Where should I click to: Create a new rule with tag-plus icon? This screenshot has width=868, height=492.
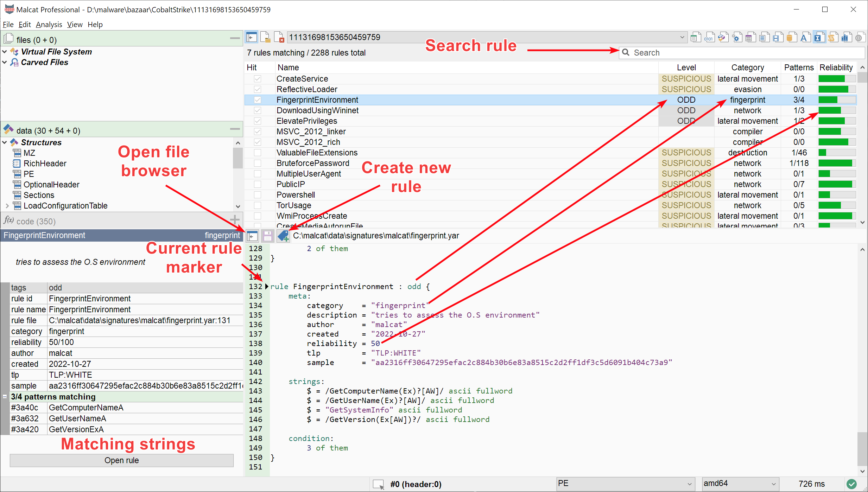click(x=283, y=236)
